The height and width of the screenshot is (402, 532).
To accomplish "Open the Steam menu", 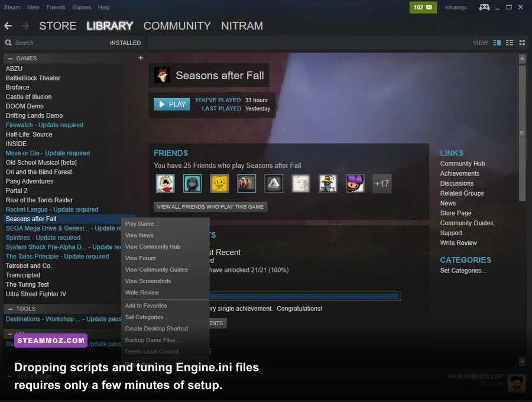I will click(x=12, y=7).
